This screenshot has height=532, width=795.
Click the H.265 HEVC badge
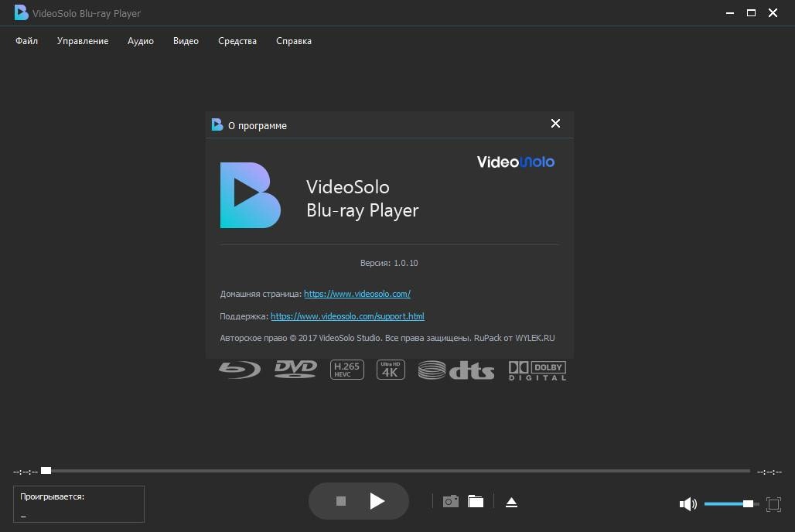[346, 370]
